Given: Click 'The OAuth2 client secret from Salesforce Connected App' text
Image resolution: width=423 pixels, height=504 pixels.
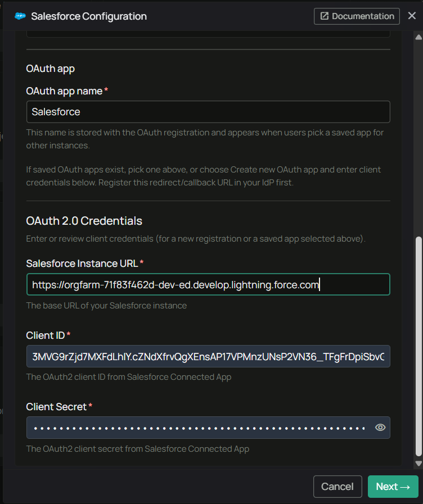Looking at the screenshot, I should (138, 449).
